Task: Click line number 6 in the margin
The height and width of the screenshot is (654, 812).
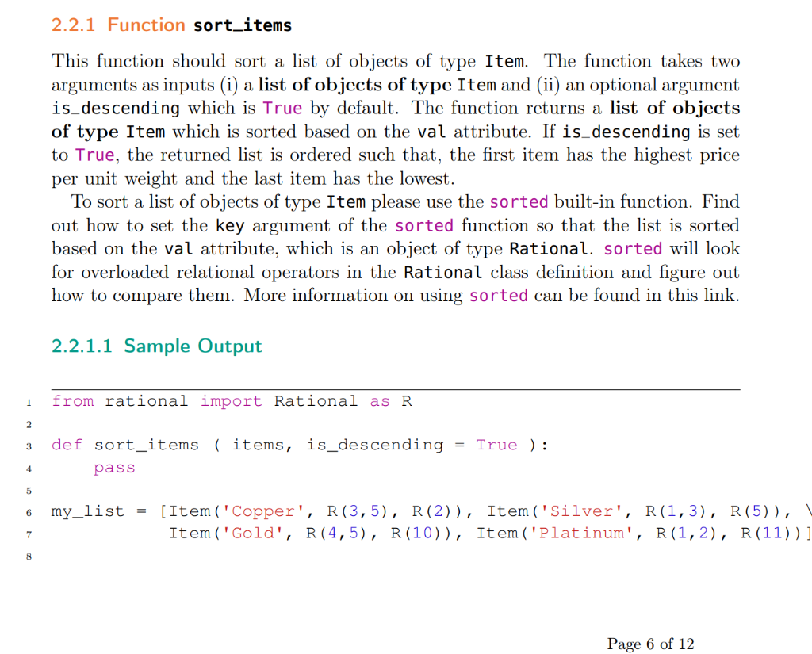Action: click(29, 513)
